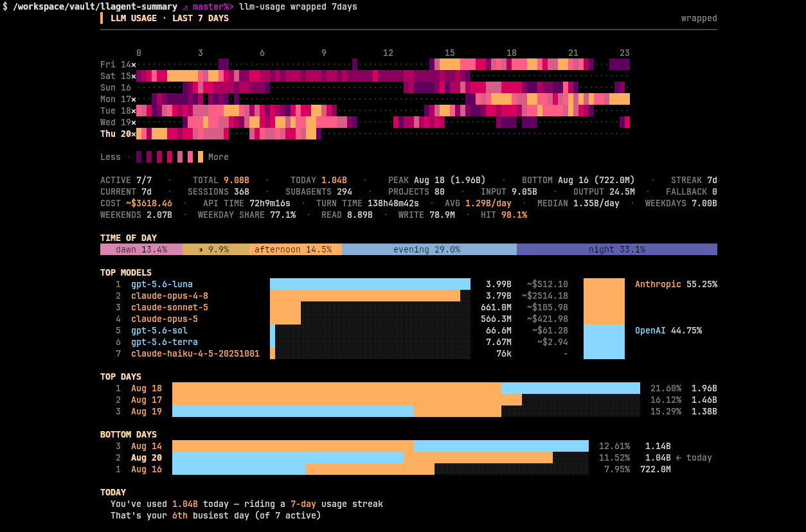The image size is (806, 532).
Task: Click the gpt-5.6-luna model name
Action: [x=162, y=284]
